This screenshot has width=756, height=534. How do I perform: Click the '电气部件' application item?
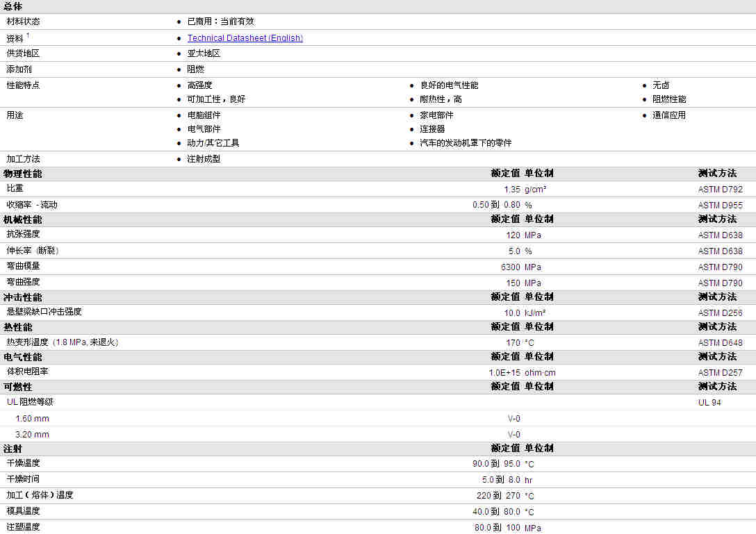[204, 129]
